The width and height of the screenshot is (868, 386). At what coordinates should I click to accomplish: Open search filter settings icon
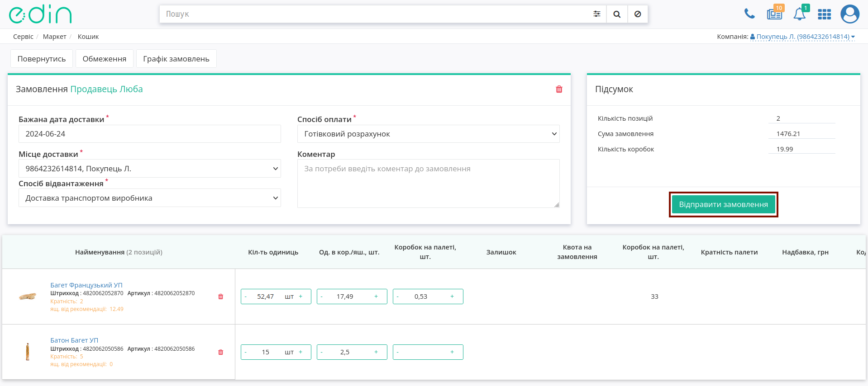tap(596, 14)
